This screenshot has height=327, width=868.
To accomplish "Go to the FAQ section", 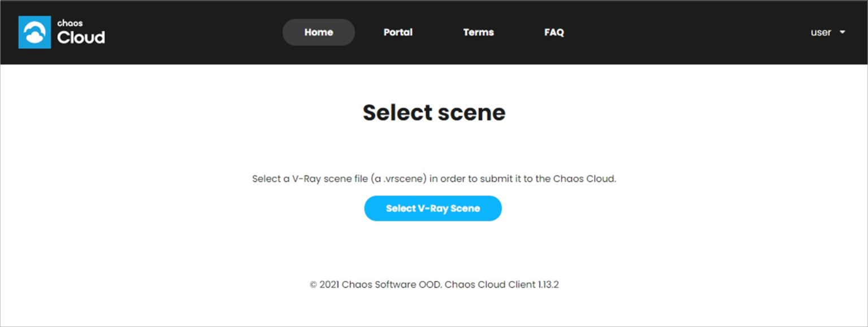I will pos(554,32).
